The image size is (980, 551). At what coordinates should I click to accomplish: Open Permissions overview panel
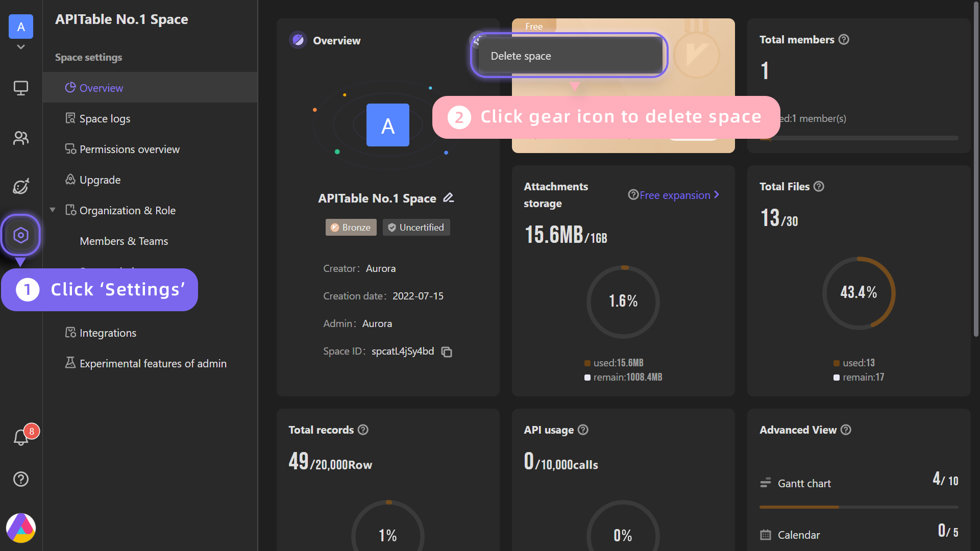[x=129, y=148]
